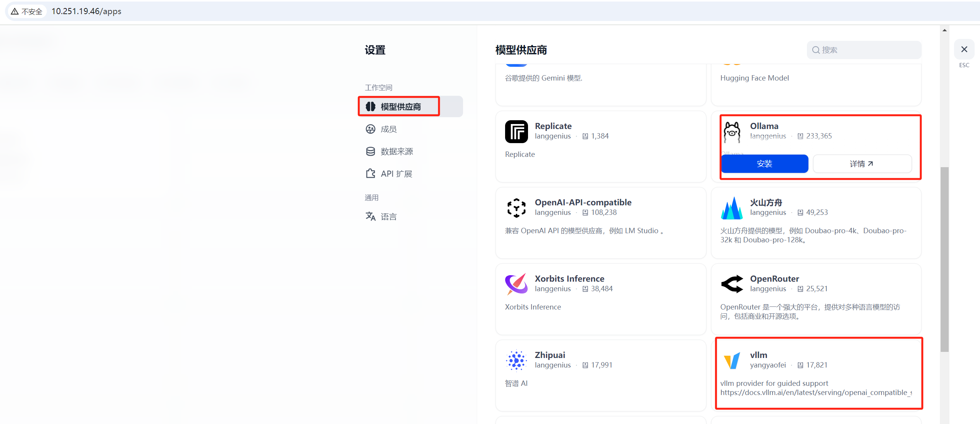Click the vllm logo icon
The width and height of the screenshot is (980, 424).
[x=732, y=360]
